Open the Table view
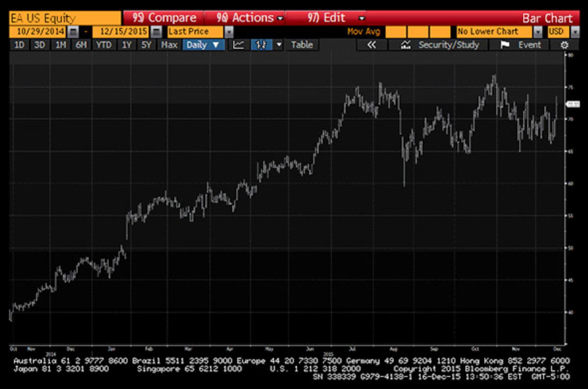Viewport: 588px width, 389px height. 301,45
